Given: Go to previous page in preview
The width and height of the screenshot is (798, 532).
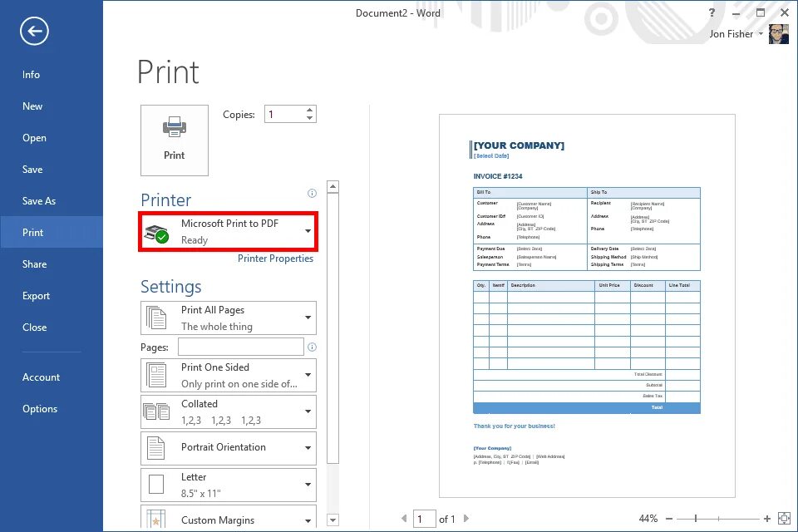Looking at the screenshot, I should coord(404,518).
